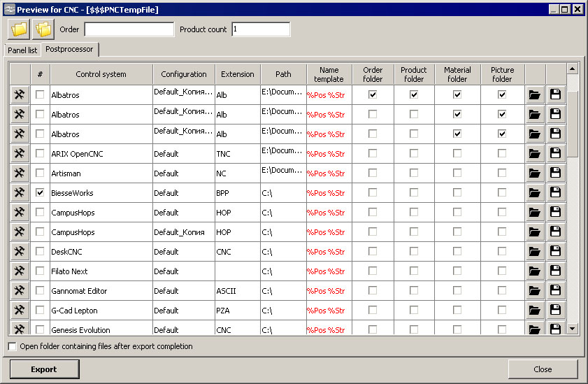Select the TNC extension cell
The height and width of the screenshot is (384, 588).
pyautogui.click(x=238, y=154)
